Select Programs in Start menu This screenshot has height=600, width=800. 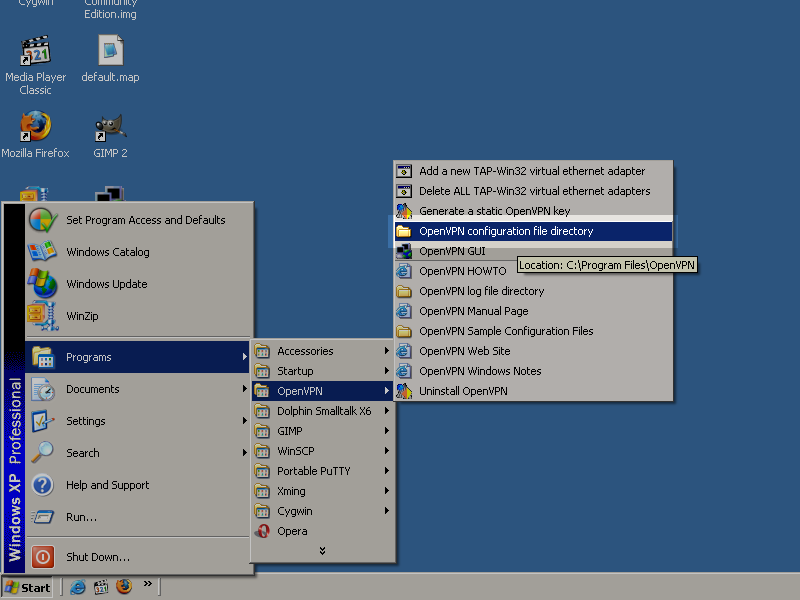pyautogui.click(x=138, y=357)
